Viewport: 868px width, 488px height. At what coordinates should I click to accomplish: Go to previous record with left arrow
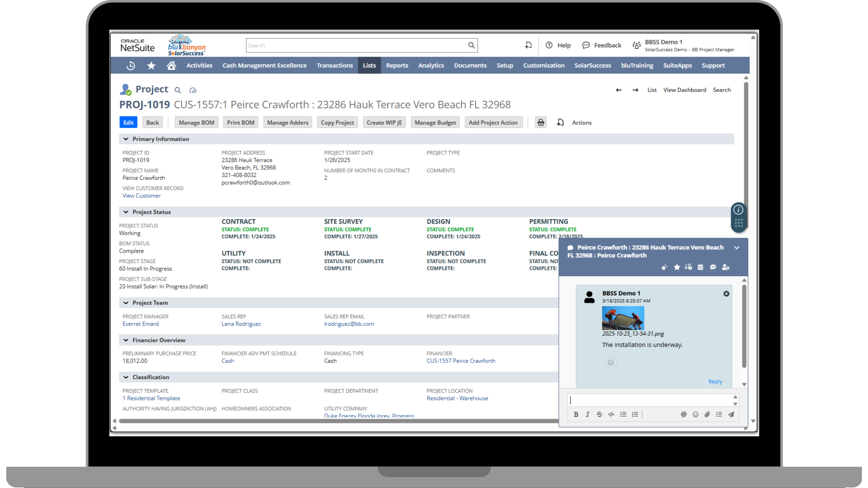[x=618, y=90]
